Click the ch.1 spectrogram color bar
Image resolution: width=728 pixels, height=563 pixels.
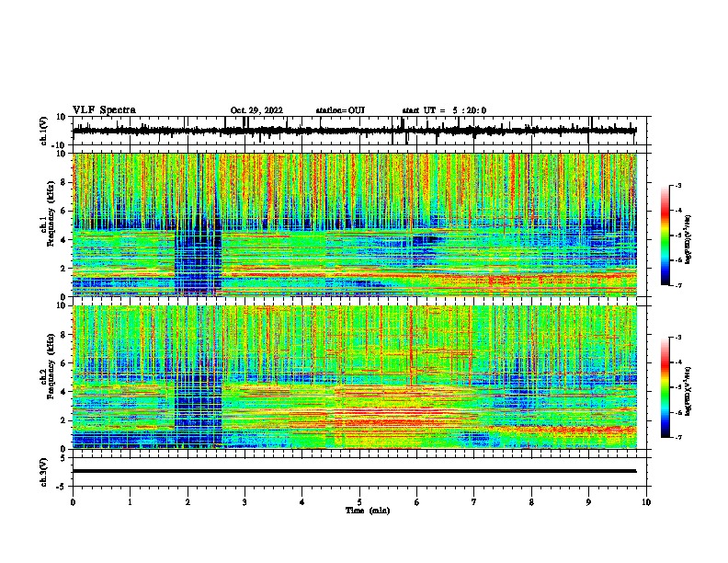665,236
